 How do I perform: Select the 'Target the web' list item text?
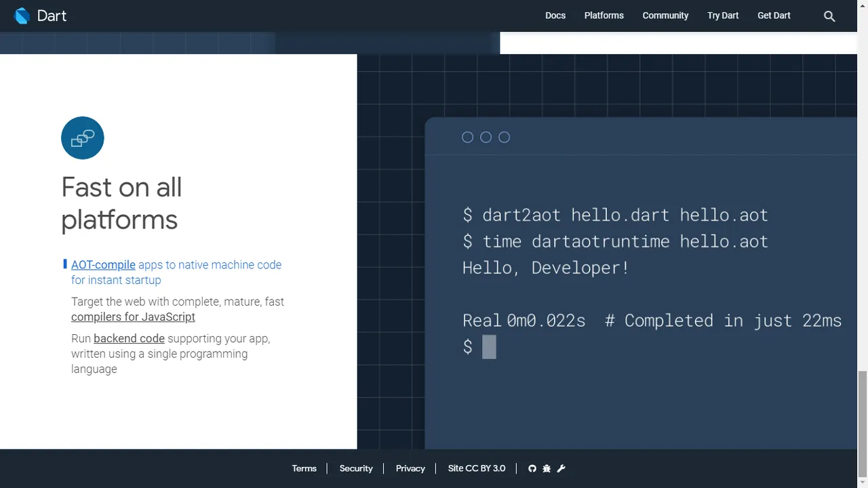pyautogui.click(x=178, y=309)
